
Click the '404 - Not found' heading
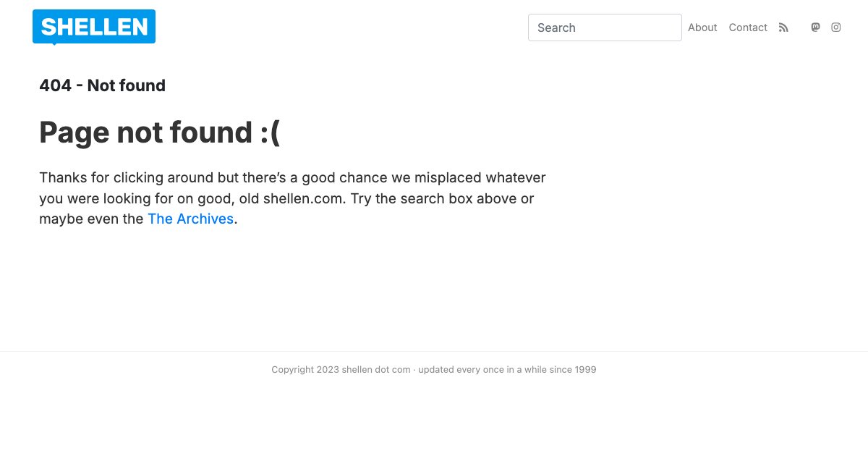[102, 85]
